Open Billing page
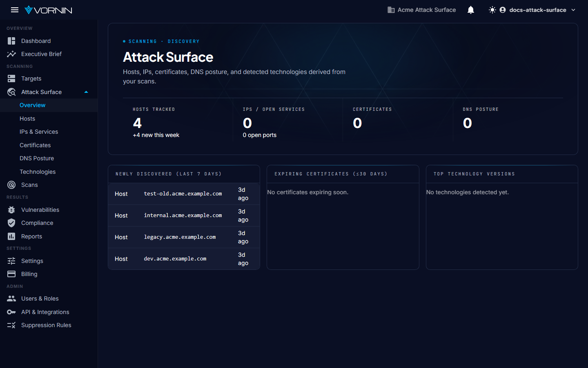This screenshot has width=588, height=368. (29, 274)
